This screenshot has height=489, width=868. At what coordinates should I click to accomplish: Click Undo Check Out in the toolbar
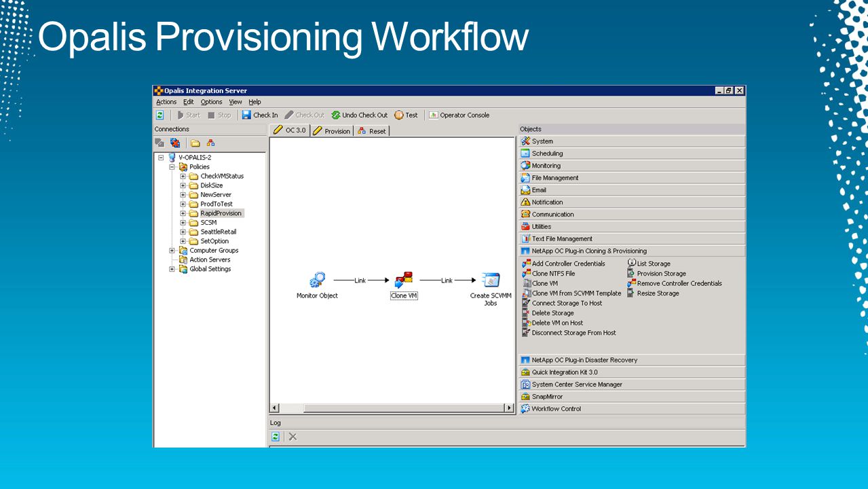(x=359, y=115)
